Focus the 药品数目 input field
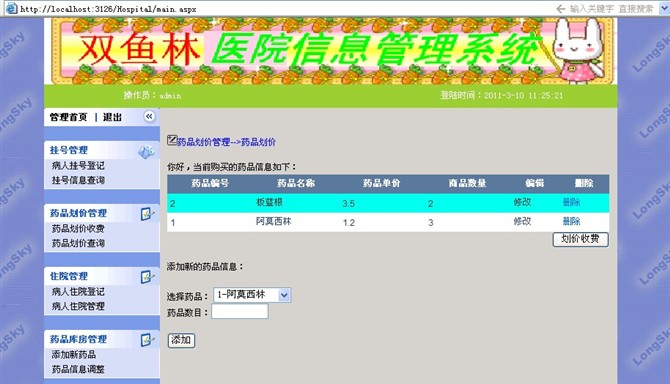 [x=240, y=311]
